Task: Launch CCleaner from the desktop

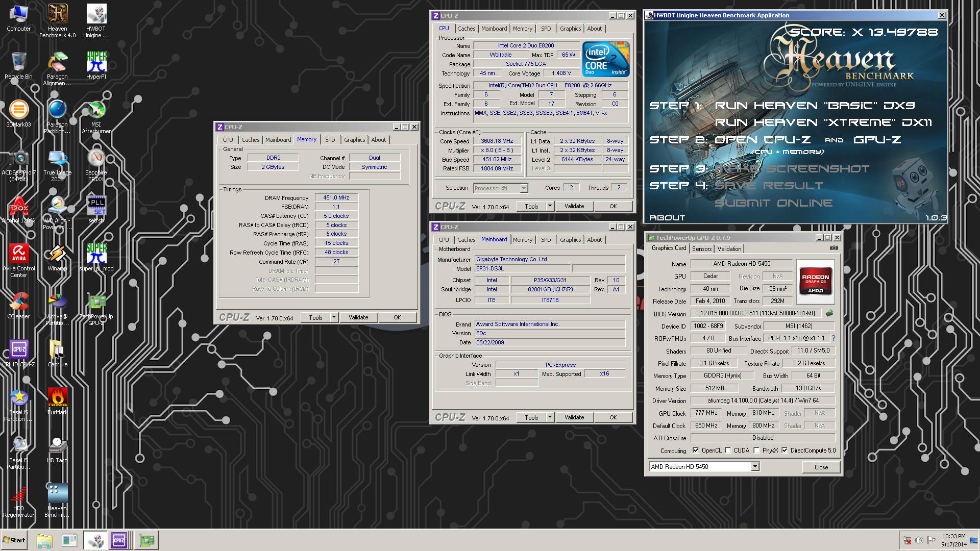Action: click(18, 306)
